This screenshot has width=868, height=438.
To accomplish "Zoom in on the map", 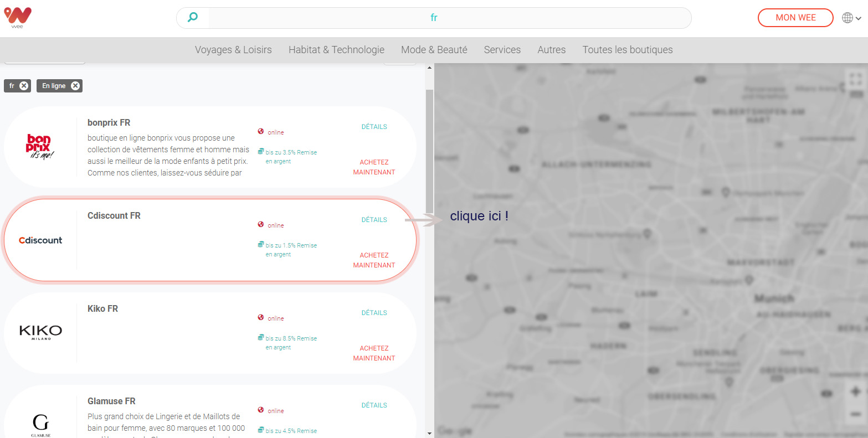I will tap(855, 392).
